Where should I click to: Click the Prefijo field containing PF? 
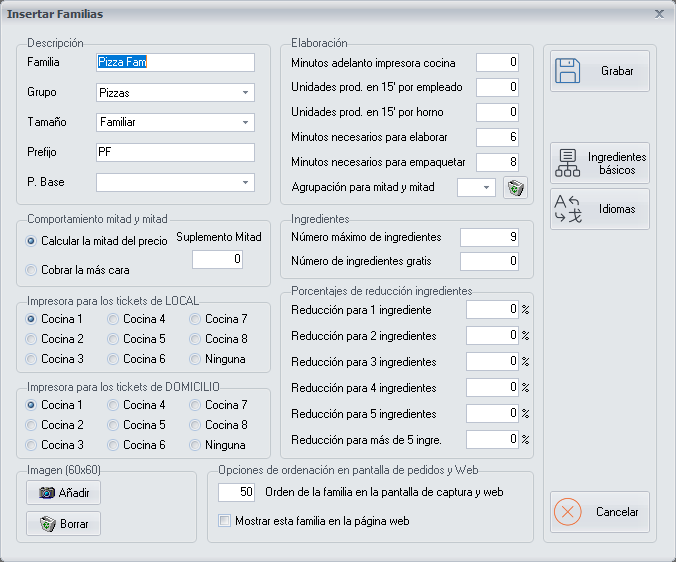[175, 152]
